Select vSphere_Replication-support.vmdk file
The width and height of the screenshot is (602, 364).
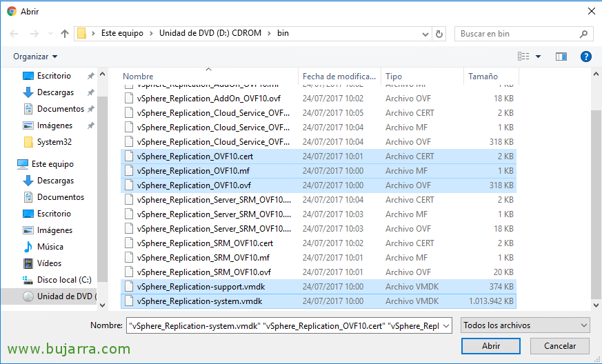tap(319, 287)
